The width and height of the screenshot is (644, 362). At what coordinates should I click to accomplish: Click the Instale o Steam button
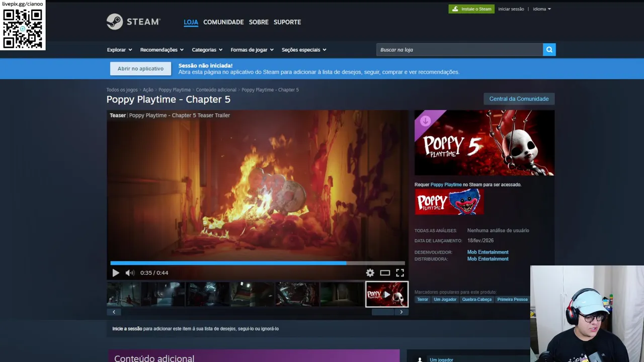471,9
